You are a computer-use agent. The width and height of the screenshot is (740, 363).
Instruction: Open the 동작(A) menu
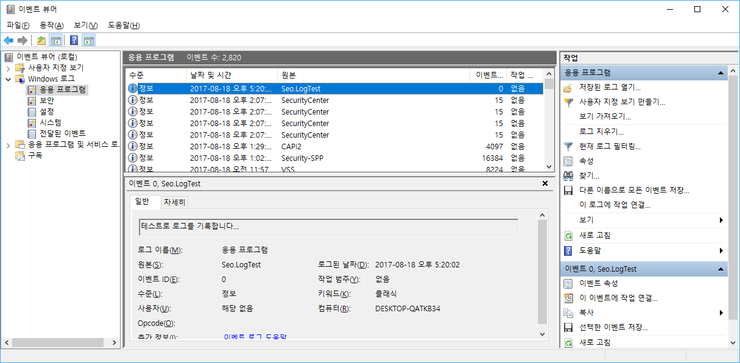point(52,25)
